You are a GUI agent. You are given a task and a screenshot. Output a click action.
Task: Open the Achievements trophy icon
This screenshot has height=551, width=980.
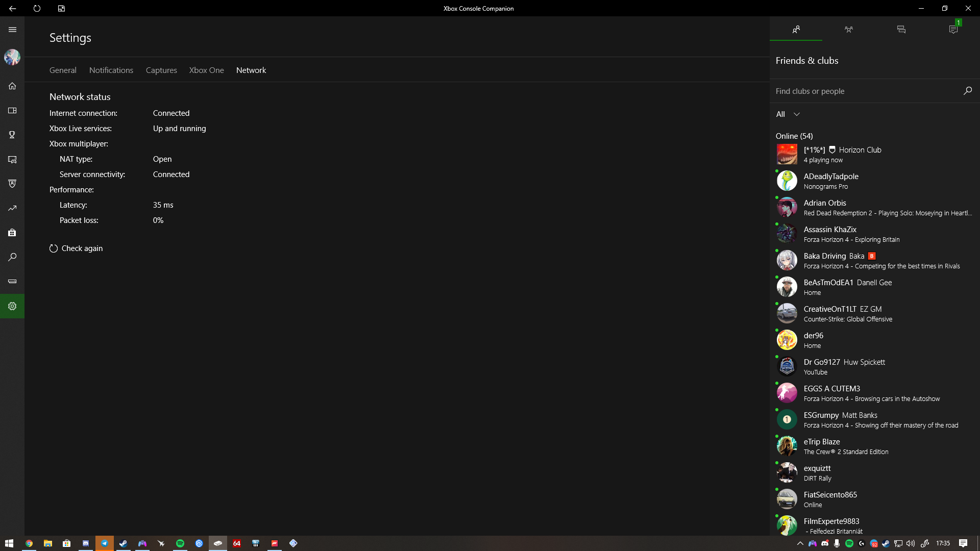[x=12, y=135]
